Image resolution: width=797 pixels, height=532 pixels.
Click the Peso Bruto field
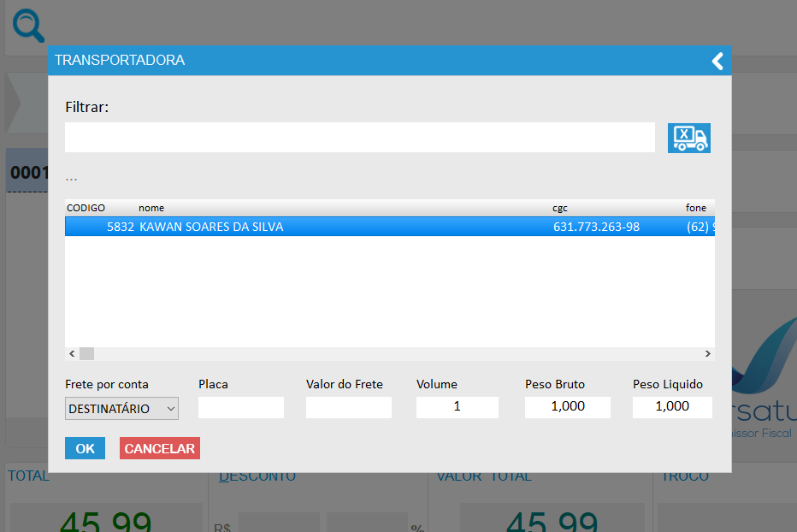[x=567, y=407]
